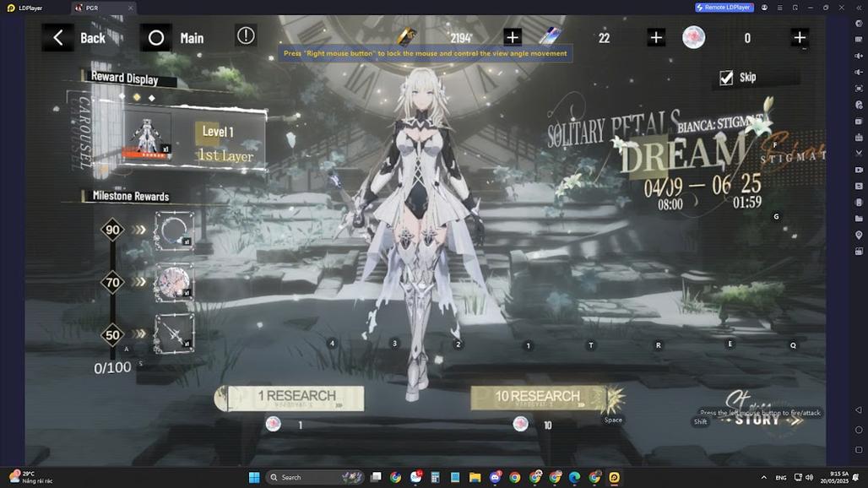
Task: Add tickets with plus beside 22
Action: click(656, 37)
